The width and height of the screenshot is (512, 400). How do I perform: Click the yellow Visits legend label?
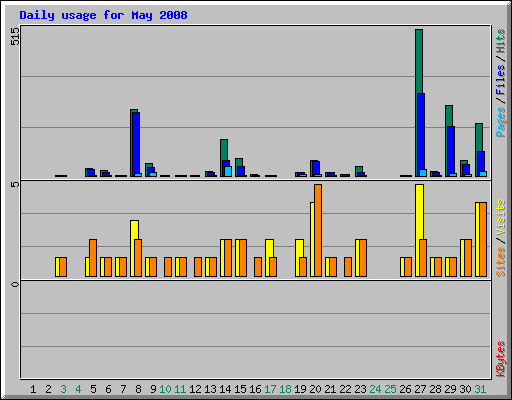[501, 217]
